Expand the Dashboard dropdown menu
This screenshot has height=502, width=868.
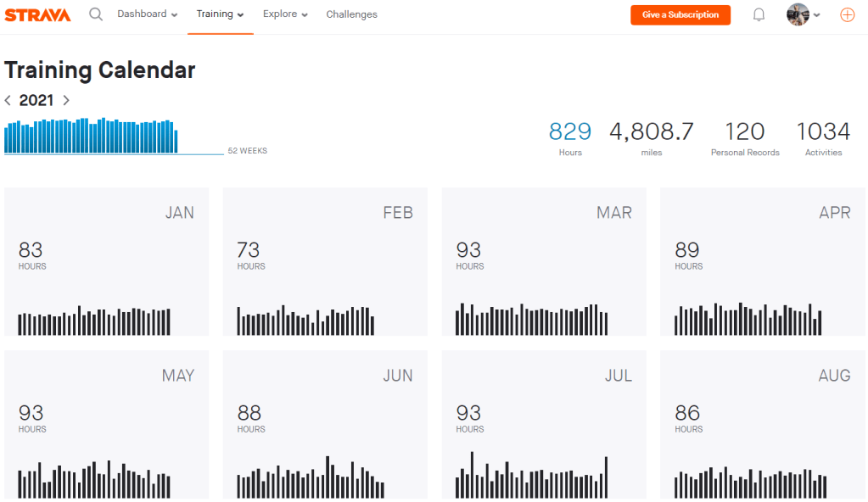pyautogui.click(x=147, y=14)
